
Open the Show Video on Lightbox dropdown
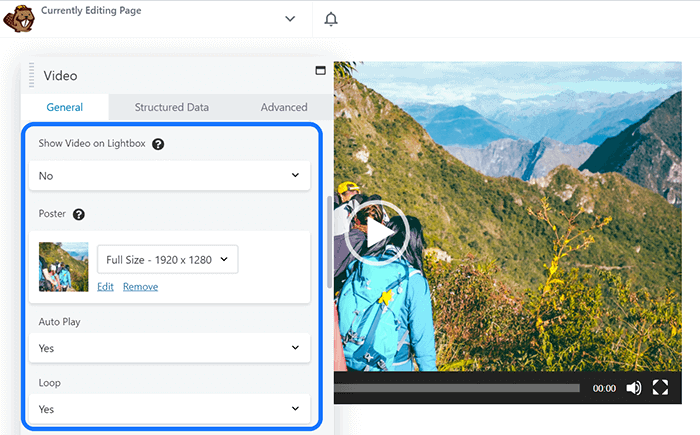169,176
